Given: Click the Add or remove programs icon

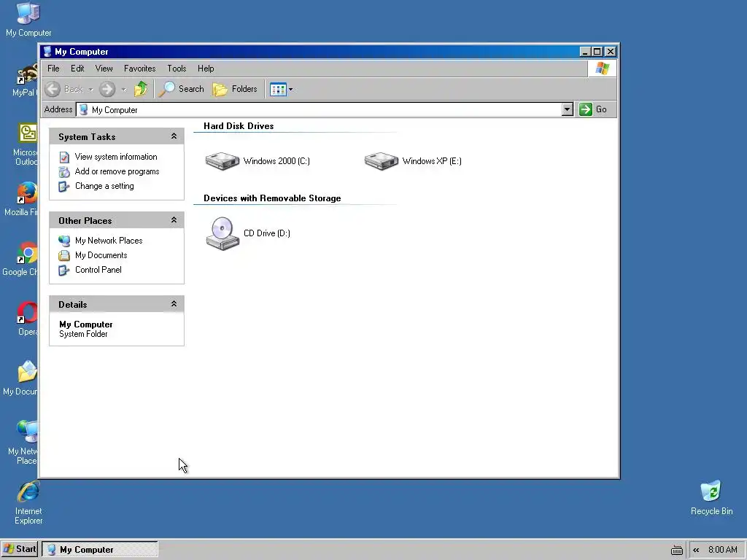Looking at the screenshot, I should click(64, 172).
